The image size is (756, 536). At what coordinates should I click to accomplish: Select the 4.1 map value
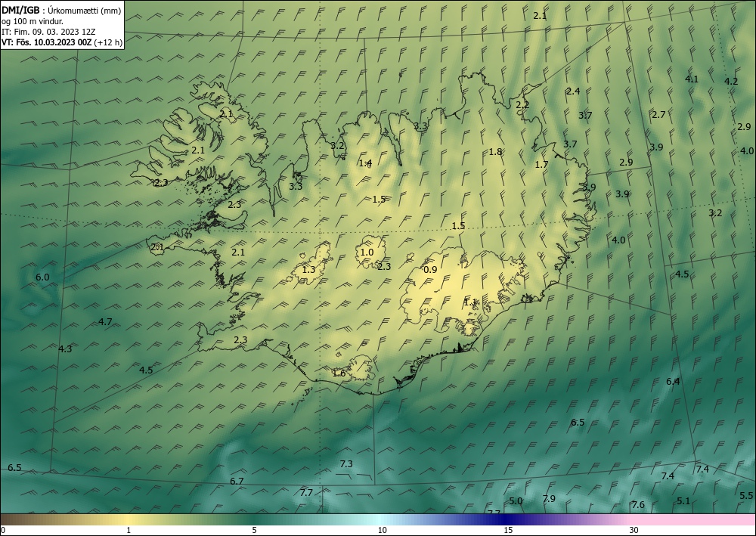pos(692,79)
